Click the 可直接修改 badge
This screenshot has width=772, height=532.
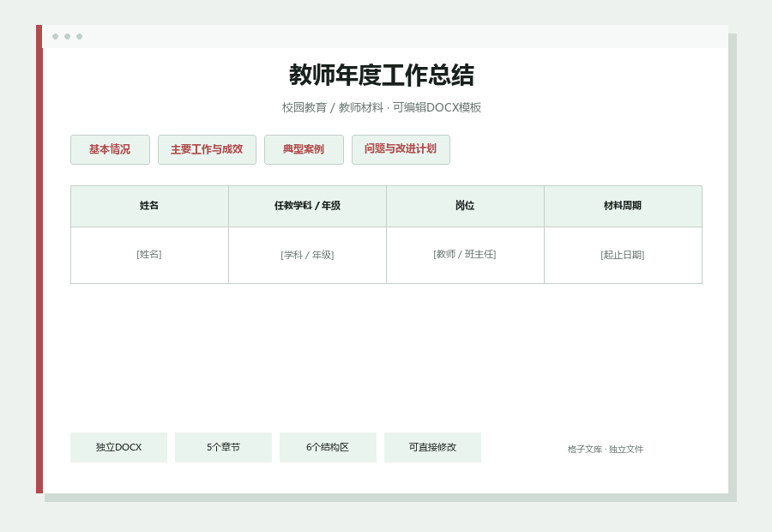coord(433,447)
